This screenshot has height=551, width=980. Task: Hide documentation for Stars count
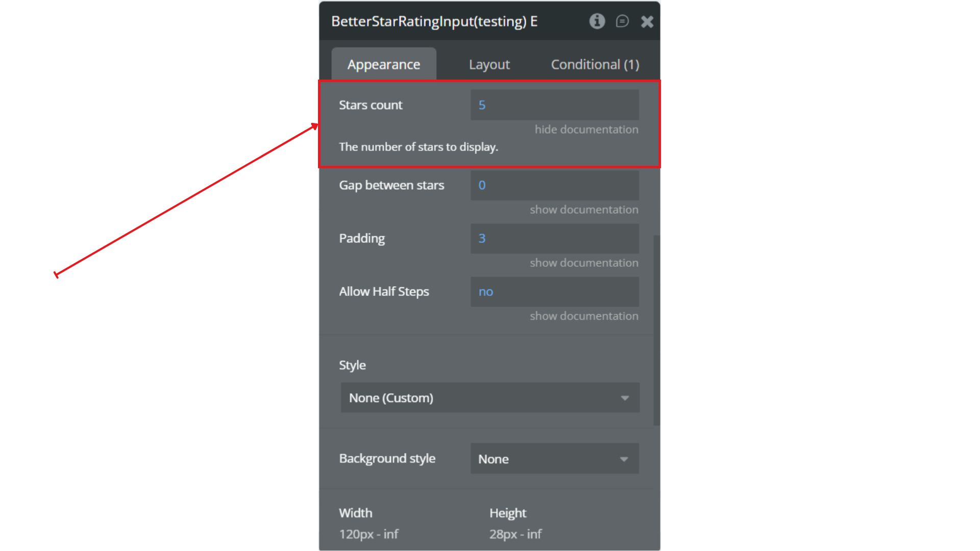[586, 130]
